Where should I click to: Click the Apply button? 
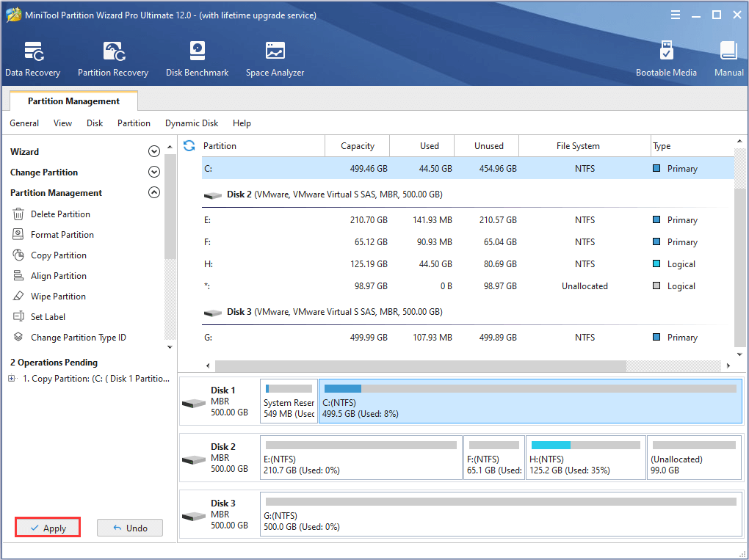pos(48,528)
